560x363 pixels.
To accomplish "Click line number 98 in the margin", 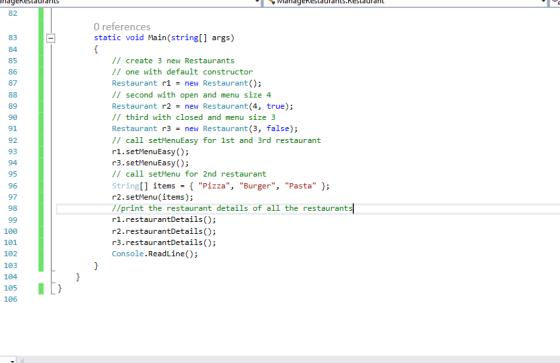I will click(12, 208).
